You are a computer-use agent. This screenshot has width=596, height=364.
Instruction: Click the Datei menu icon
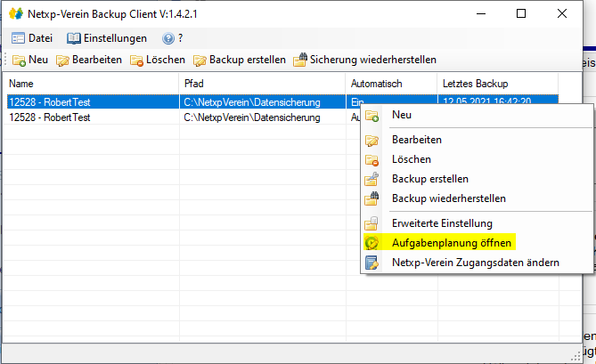tap(18, 38)
